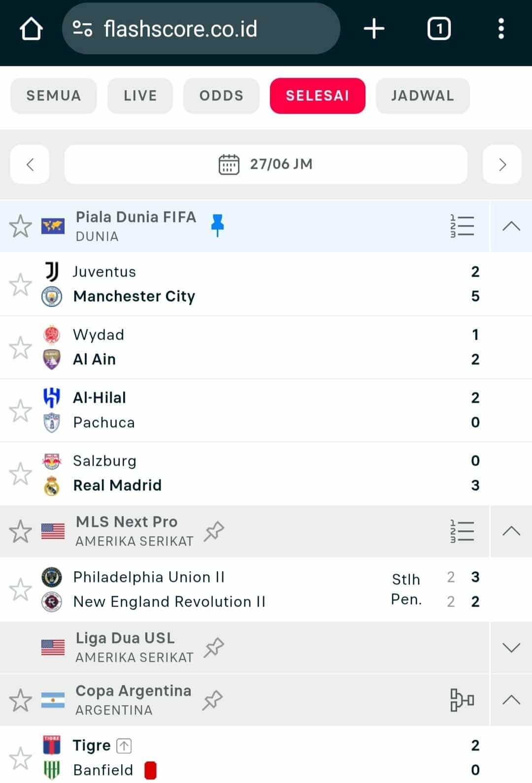Tap the flashscore.co.id address bar
This screenshot has height=783, width=532.
pos(201,29)
